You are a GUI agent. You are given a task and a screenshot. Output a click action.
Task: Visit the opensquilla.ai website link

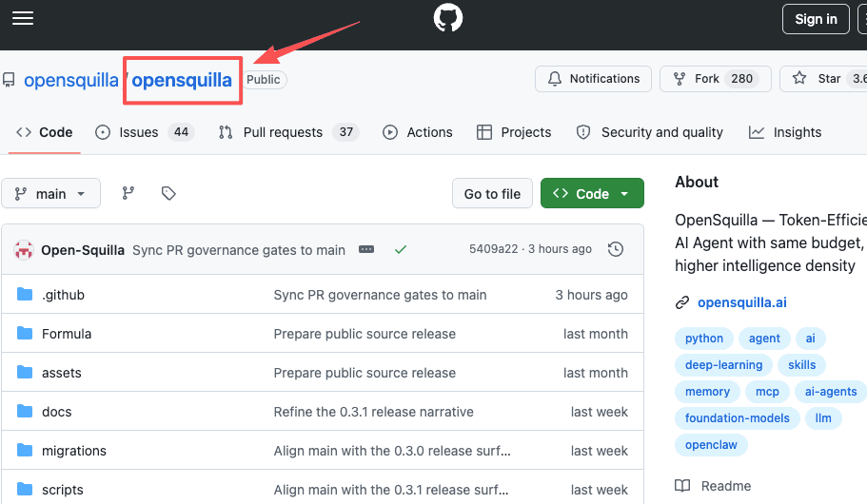tap(741, 302)
